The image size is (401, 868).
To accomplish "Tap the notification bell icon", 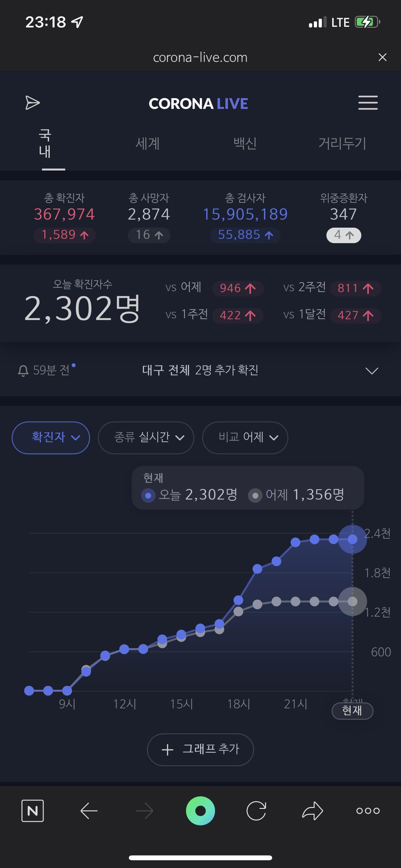I will click(x=23, y=371).
